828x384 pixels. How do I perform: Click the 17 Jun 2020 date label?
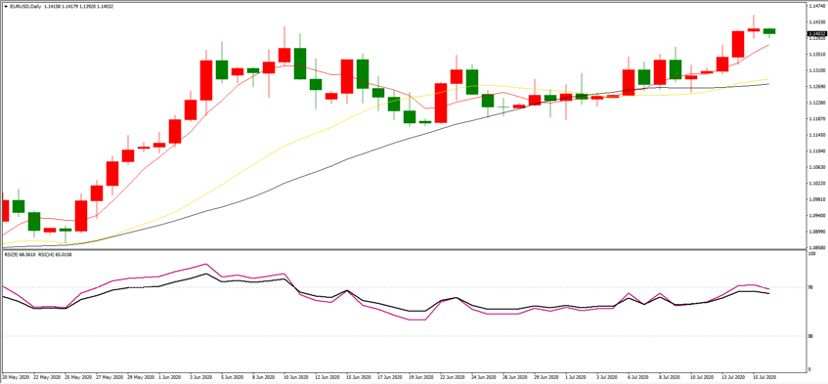[x=390, y=377]
